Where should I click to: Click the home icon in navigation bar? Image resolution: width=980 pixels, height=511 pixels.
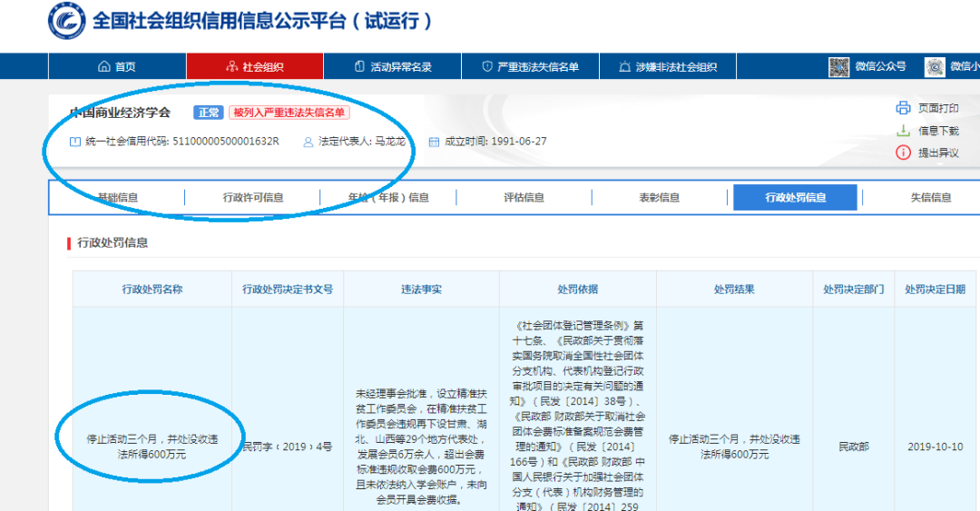(x=103, y=66)
